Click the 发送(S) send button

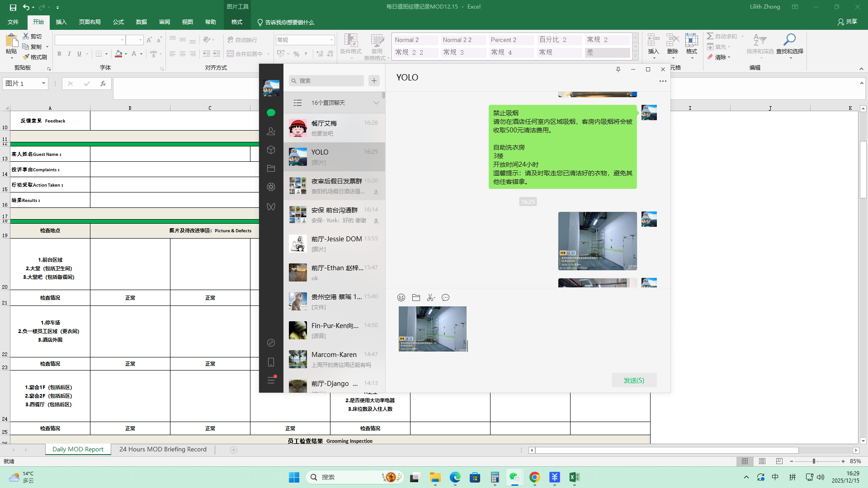pos(634,380)
